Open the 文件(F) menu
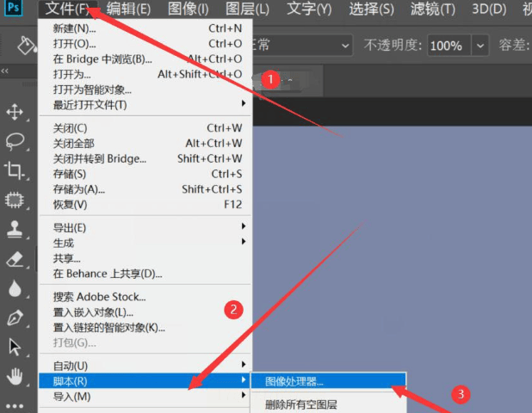Image resolution: width=532 pixels, height=413 pixels. click(x=68, y=9)
